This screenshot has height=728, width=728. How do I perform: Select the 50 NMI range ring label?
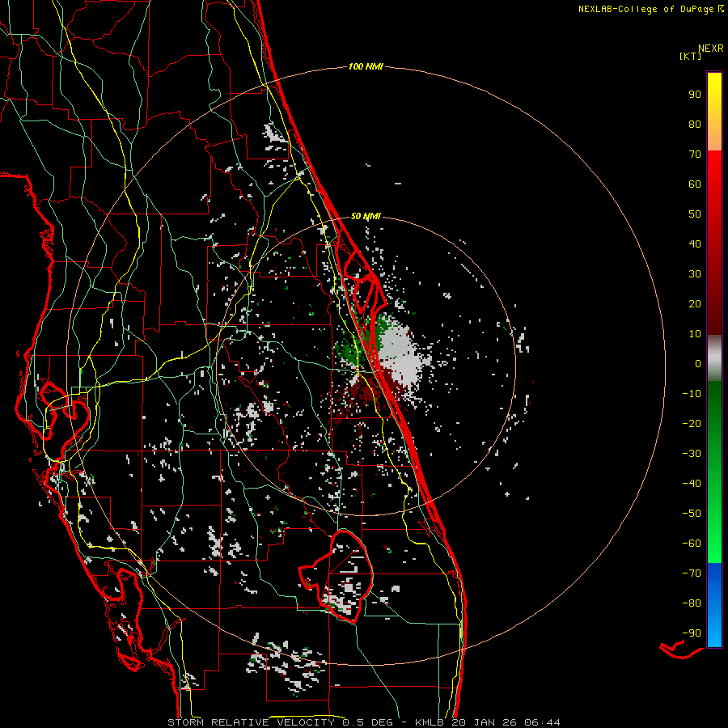(366, 217)
